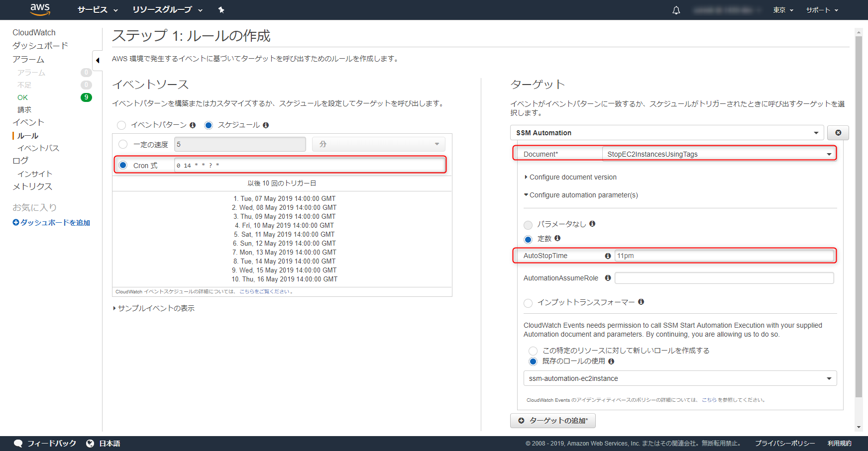Open the ssm-automation-ec2instance role dropdown

coord(680,378)
